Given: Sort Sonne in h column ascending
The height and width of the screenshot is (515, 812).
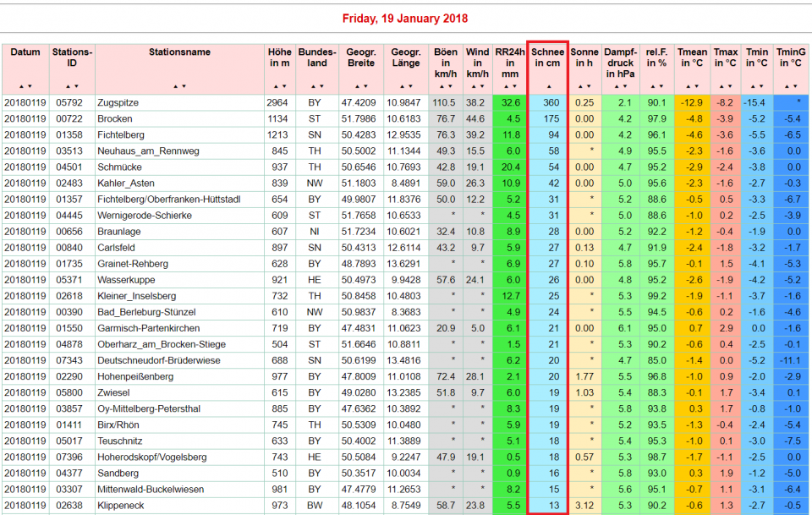Looking at the screenshot, I should tap(580, 86).
